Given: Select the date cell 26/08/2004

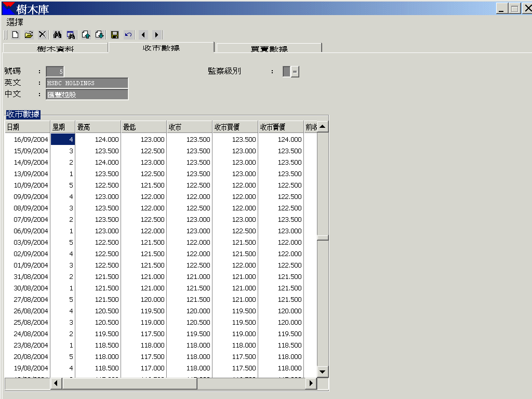Looking at the screenshot, I should click(x=28, y=311).
